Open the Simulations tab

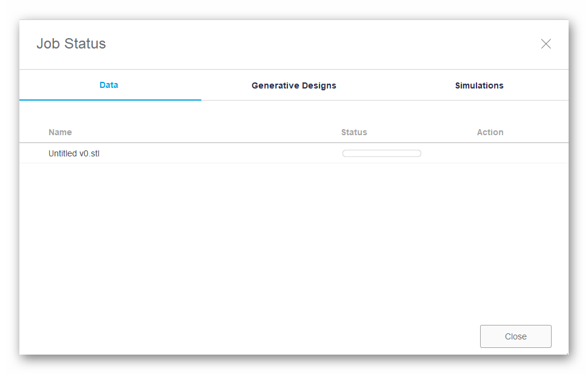coord(479,85)
